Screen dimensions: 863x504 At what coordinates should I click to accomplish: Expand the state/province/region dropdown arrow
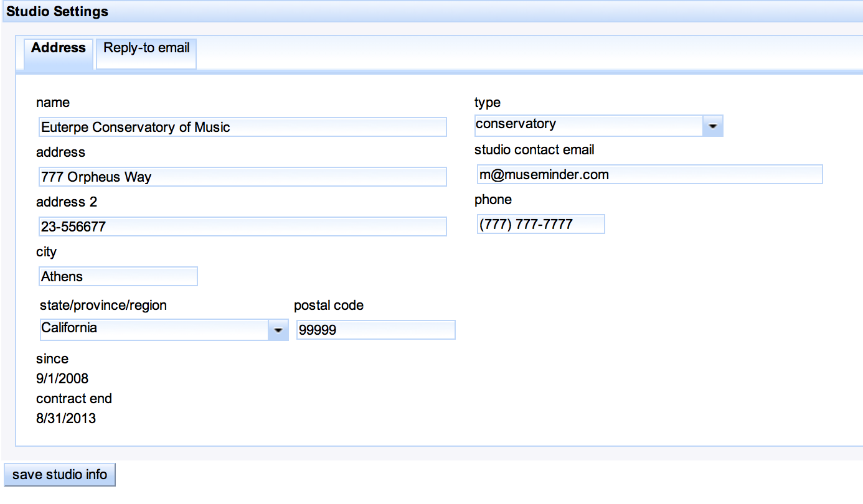click(278, 329)
